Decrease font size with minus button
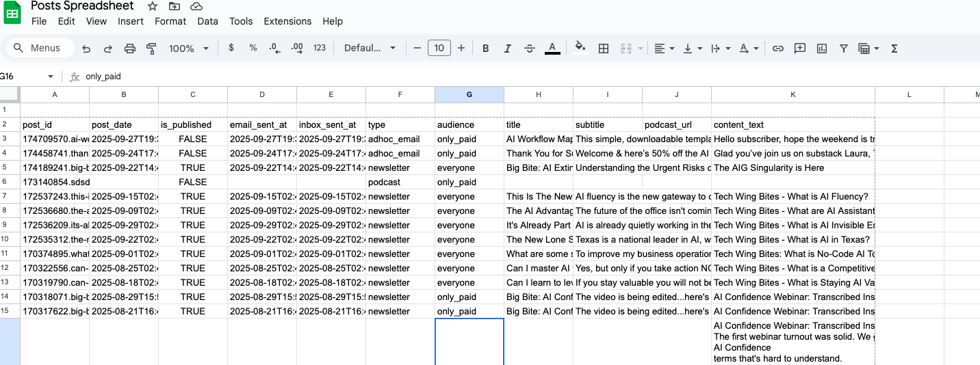 pos(417,48)
